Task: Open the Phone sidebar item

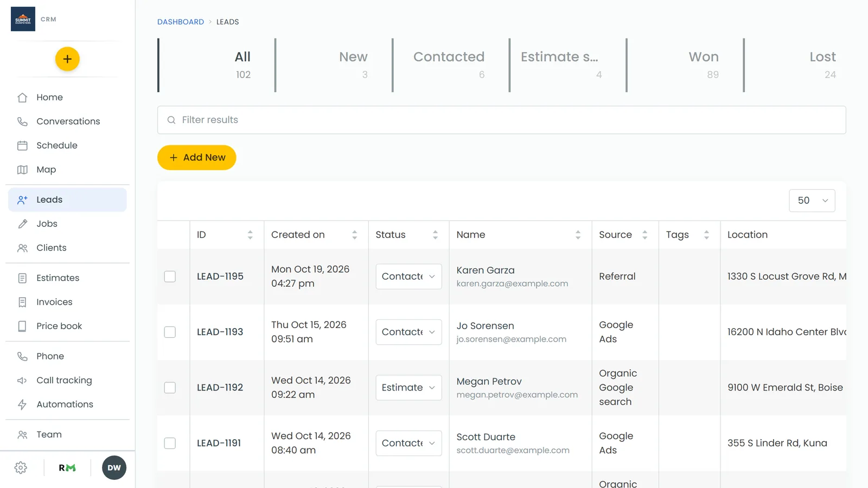Action: coord(67,356)
